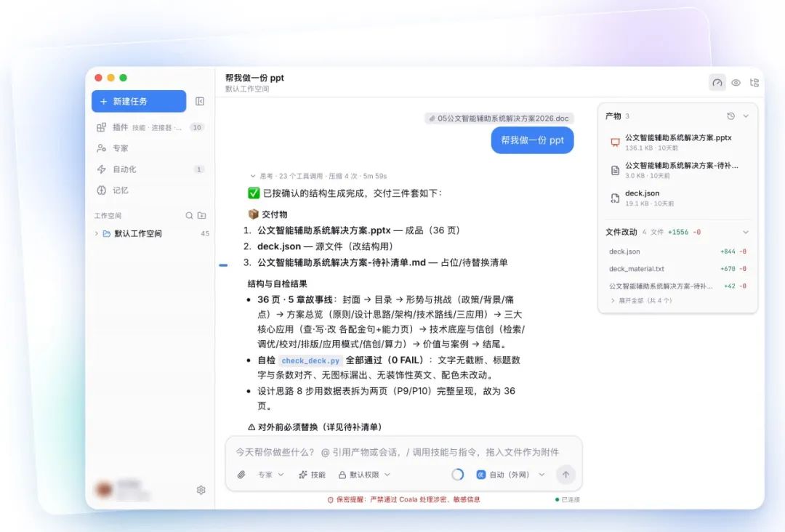785x532 pixels.
Task: Open the file tree icon in header
Action: pos(754,83)
